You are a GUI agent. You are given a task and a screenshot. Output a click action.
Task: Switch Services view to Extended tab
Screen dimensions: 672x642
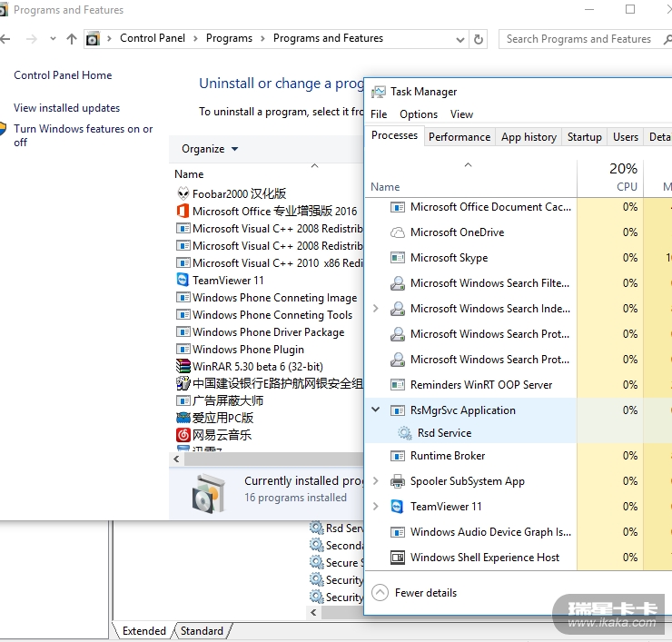144,631
